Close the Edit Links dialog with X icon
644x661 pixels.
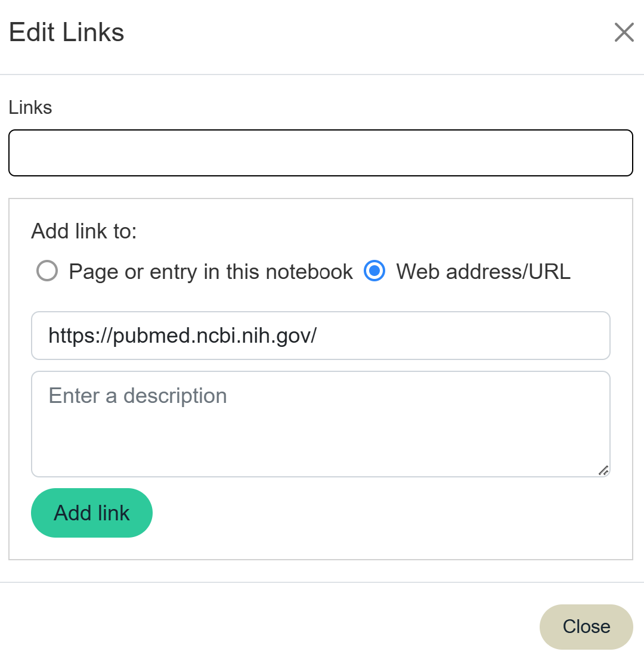624,32
